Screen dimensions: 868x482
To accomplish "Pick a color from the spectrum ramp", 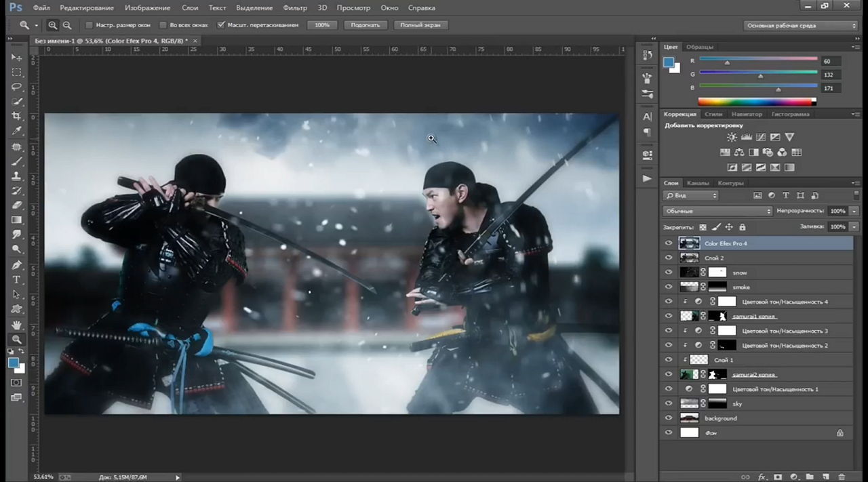I will click(x=757, y=102).
